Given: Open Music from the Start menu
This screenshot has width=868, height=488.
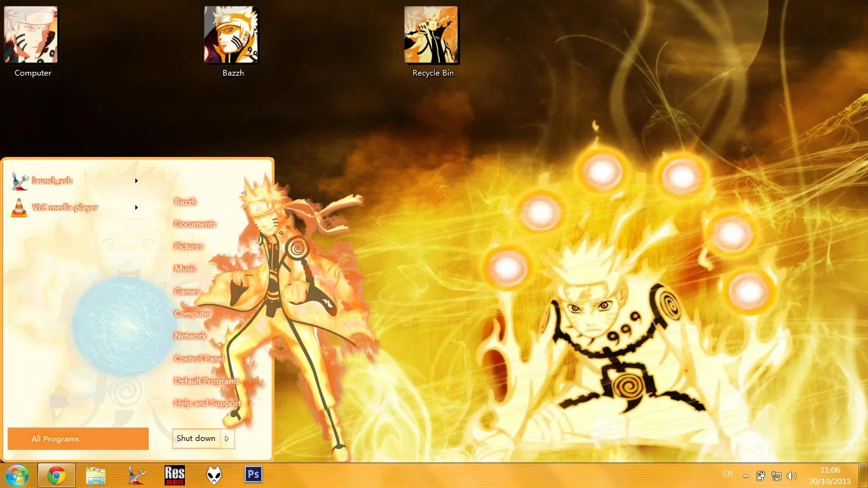Looking at the screenshot, I should point(186,269).
